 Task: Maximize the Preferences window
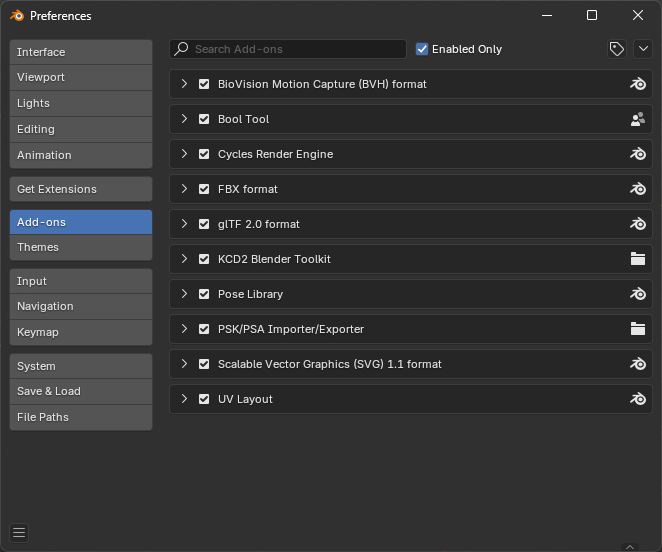tap(592, 16)
